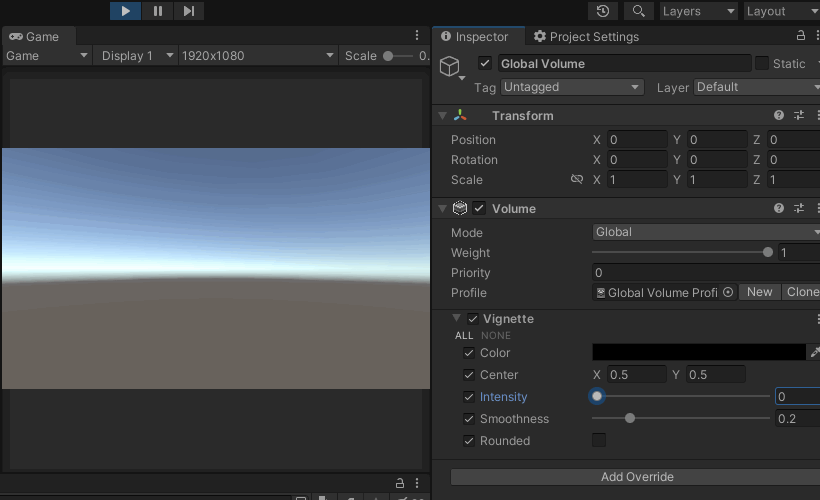Open the Tag dropdown showing Untagged
The width and height of the screenshot is (820, 500).
572,88
